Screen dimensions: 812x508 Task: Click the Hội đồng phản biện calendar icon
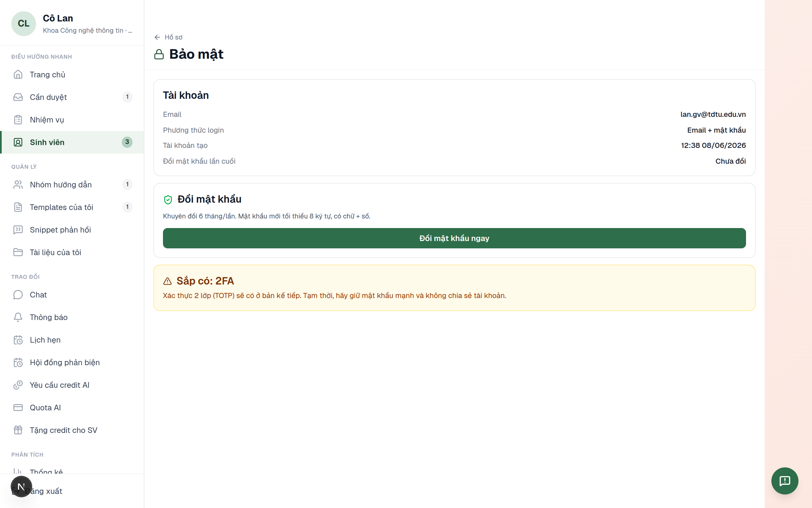[x=18, y=362]
